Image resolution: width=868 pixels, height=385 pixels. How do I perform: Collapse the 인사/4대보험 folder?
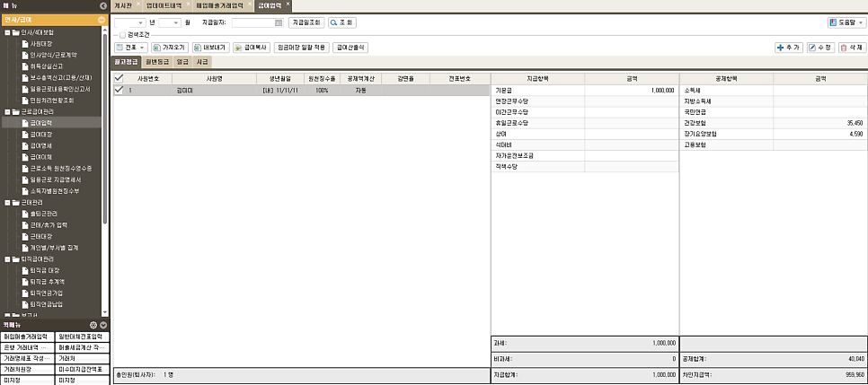point(7,32)
